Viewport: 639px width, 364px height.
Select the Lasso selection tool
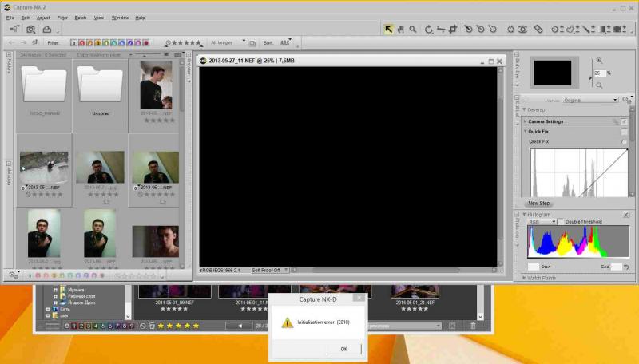(x=572, y=30)
